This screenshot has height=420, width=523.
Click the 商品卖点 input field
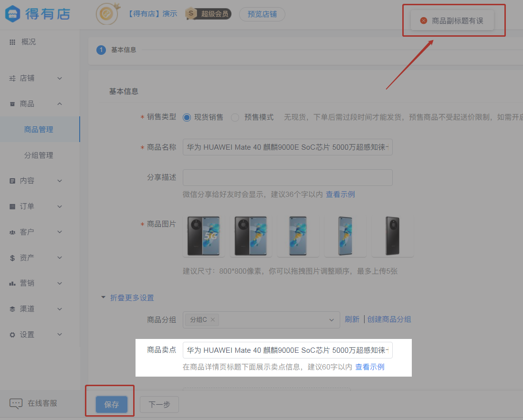tap(288, 350)
